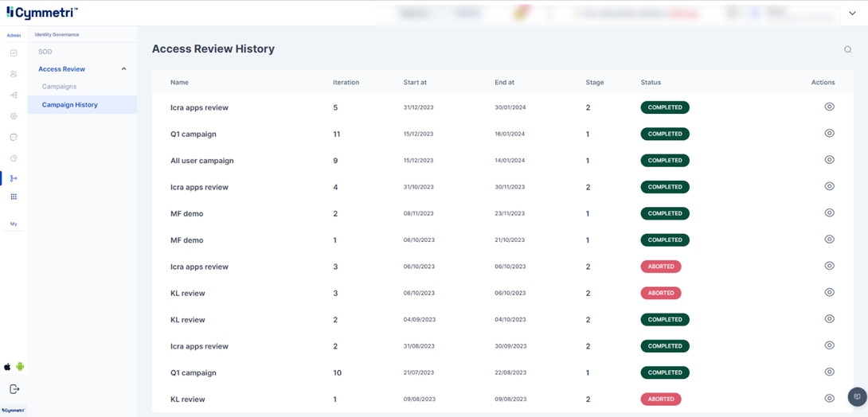Click the Cymmetri logo at top left
The height and width of the screenshot is (417, 868).
tap(42, 13)
